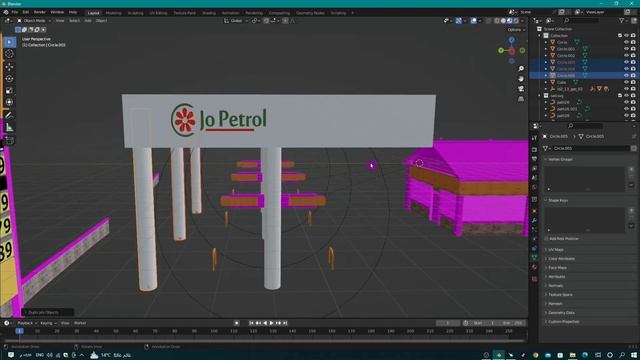Viewport: 640px width, 360px height.
Task: Open the Global orientation dropdown
Action: pos(236,20)
